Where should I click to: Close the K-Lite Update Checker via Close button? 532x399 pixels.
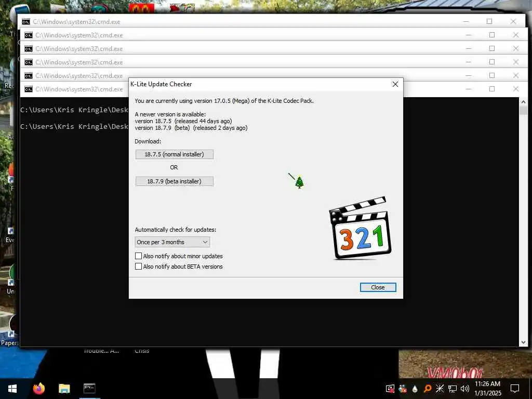pos(378,287)
